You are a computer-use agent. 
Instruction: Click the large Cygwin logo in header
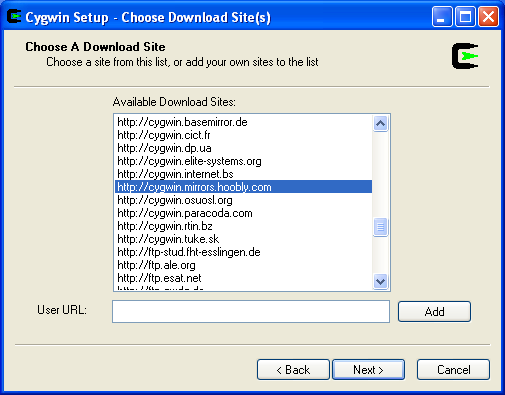coord(465,56)
